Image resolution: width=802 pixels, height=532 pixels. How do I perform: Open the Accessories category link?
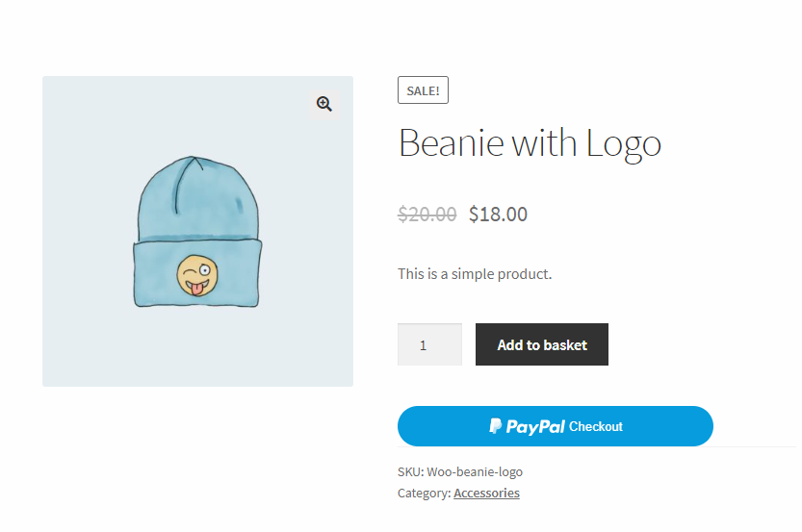click(x=486, y=494)
